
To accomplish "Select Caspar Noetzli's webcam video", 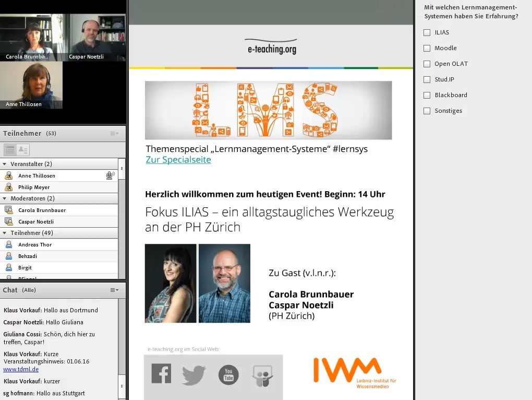I will (x=94, y=38).
